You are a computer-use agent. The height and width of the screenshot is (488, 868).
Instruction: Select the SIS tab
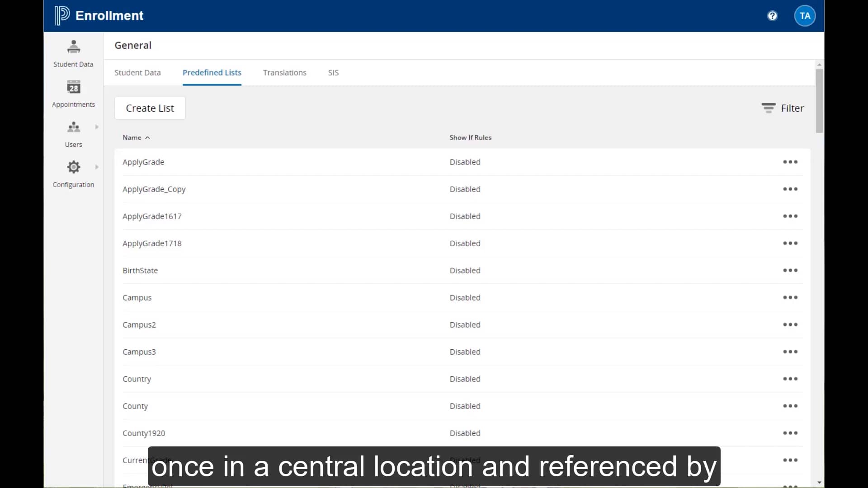[333, 72]
